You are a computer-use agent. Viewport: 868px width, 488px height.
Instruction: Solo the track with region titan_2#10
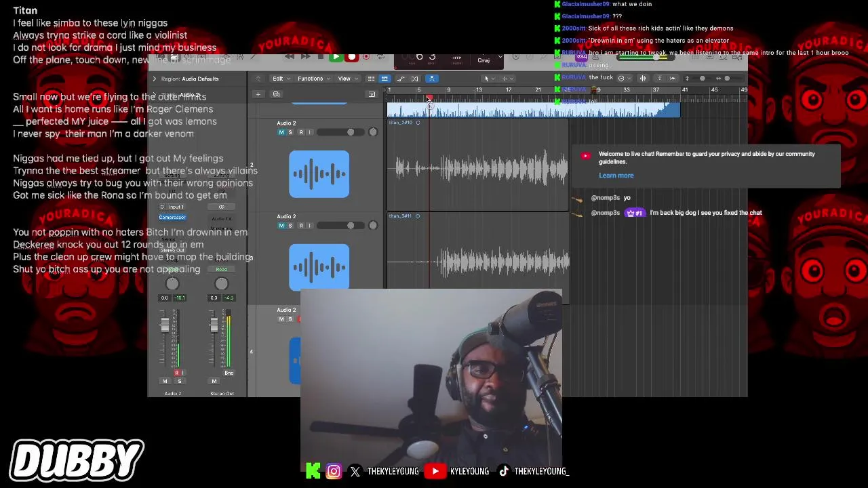tap(290, 132)
